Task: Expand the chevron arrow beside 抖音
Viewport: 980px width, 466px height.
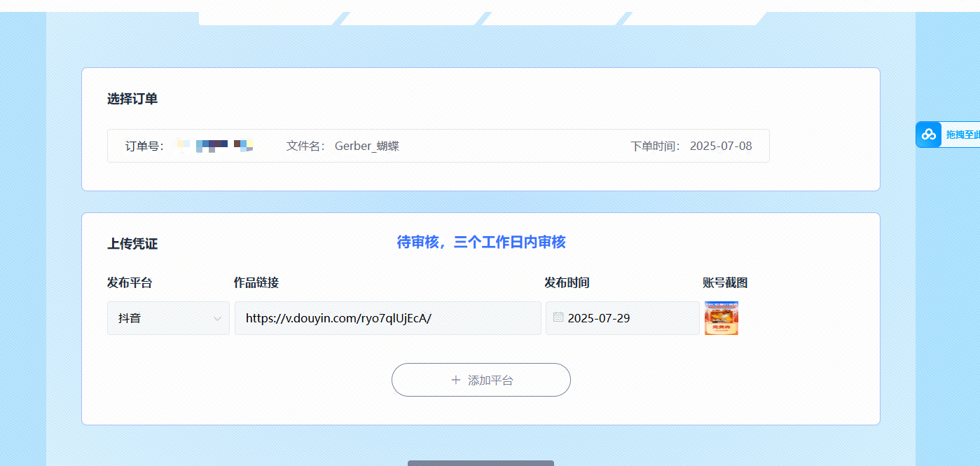Action: click(217, 318)
